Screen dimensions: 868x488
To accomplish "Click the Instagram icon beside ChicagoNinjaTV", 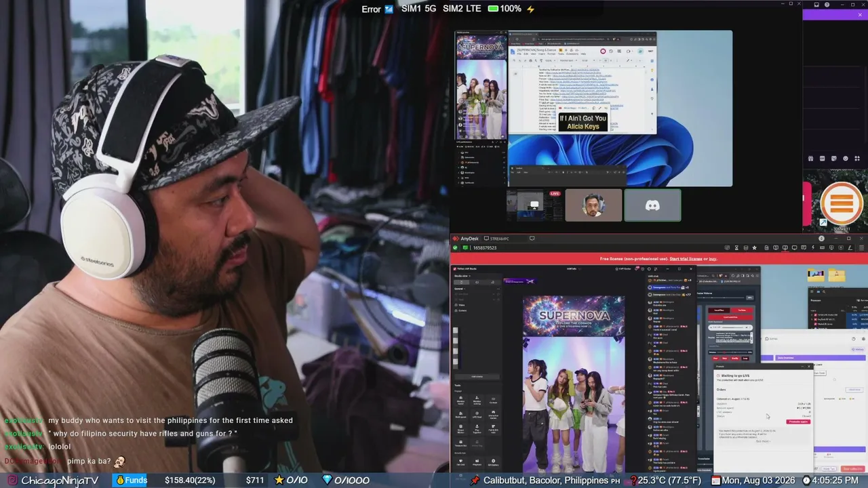I will 11,480.
